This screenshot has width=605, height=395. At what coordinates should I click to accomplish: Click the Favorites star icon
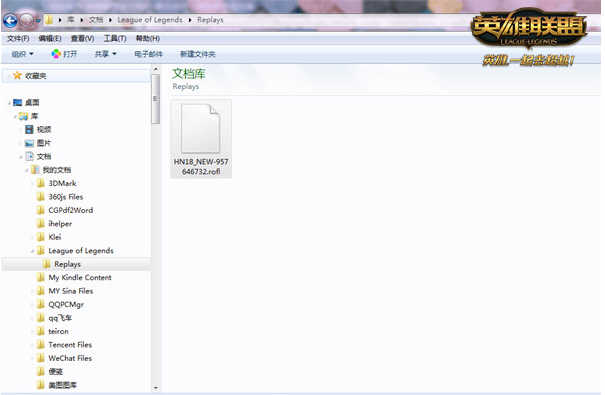click(17, 76)
